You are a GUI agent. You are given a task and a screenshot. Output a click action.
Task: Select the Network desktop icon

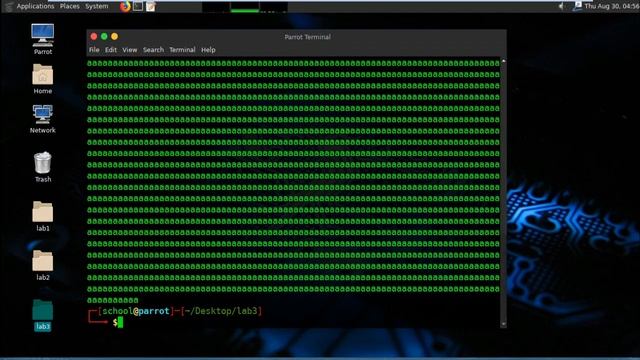[42, 119]
